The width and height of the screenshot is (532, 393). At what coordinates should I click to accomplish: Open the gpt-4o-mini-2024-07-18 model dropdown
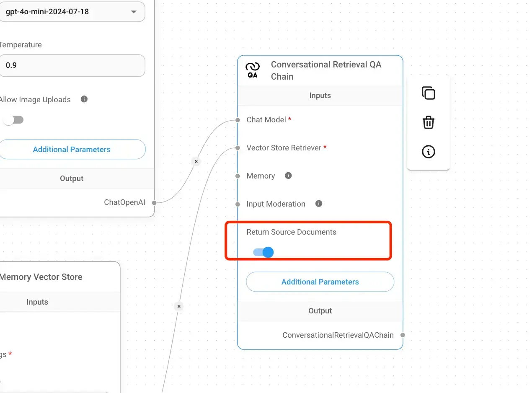tap(71, 12)
